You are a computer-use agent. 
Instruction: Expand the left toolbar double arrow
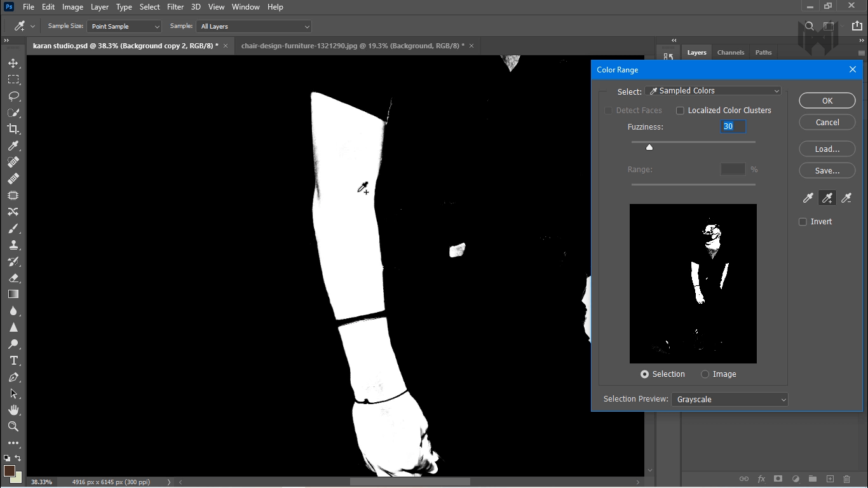(6, 41)
